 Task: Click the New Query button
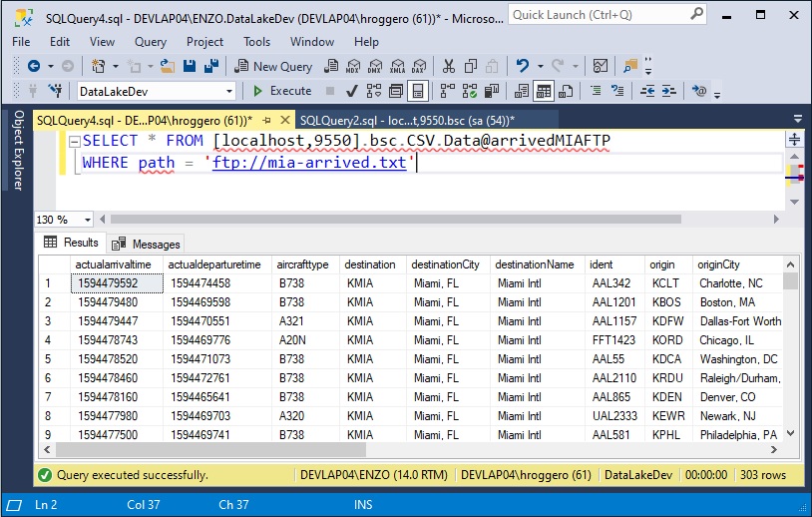coord(273,66)
